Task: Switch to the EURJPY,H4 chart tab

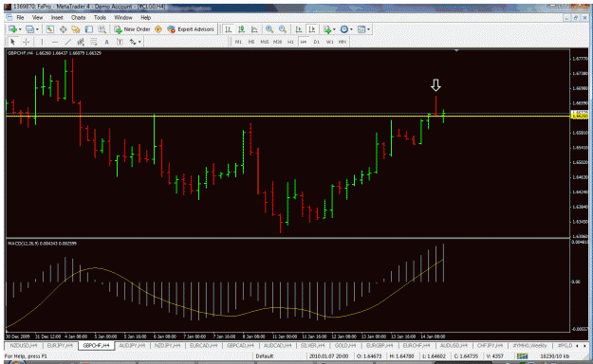Action: 60,345
